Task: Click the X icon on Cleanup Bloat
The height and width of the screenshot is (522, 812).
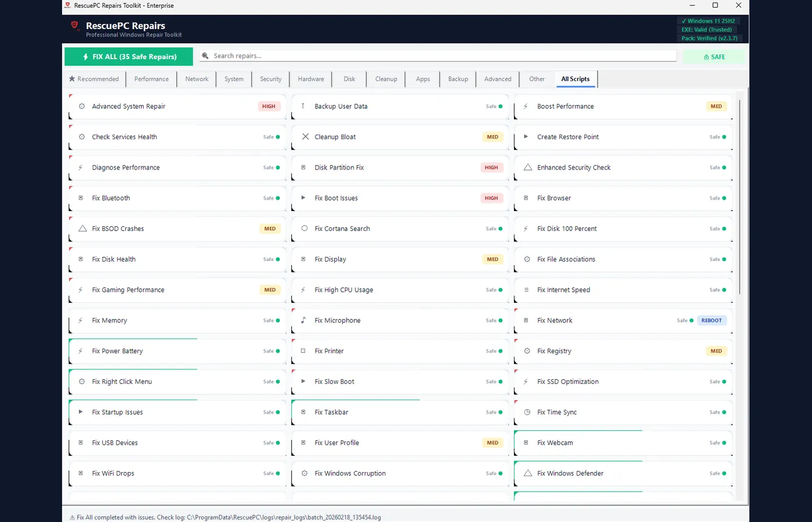Action: (x=305, y=137)
